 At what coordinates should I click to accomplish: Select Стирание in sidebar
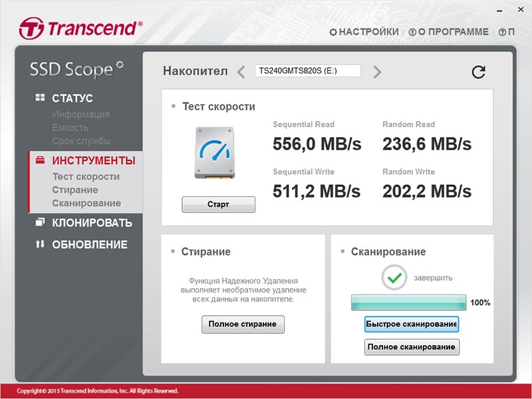click(x=75, y=190)
